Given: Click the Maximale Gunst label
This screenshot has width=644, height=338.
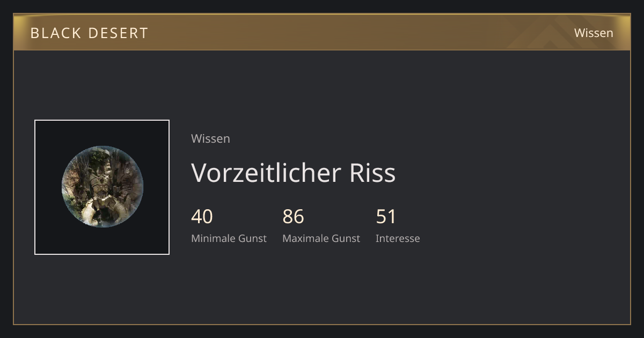Looking at the screenshot, I should (x=321, y=238).
